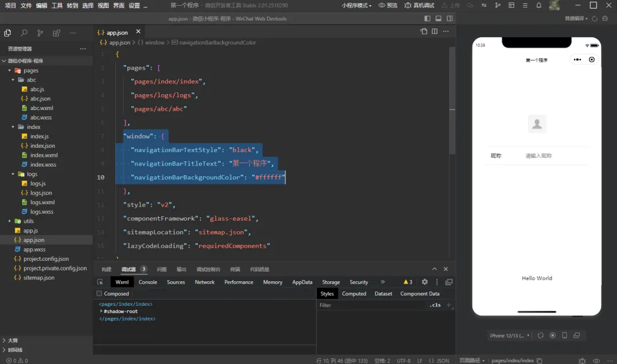
Task: Toggle the left sidebar layout icon
Action: point(427,18)
